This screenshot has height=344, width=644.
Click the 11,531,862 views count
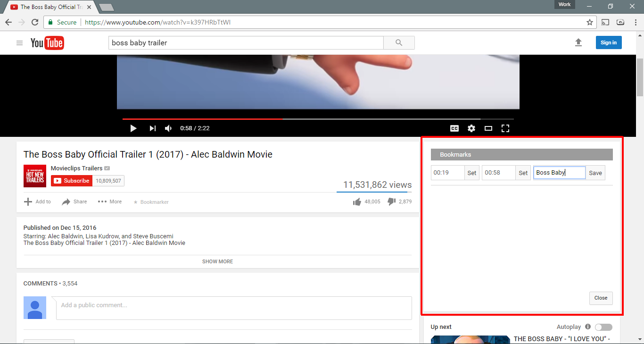coord(377,185)
